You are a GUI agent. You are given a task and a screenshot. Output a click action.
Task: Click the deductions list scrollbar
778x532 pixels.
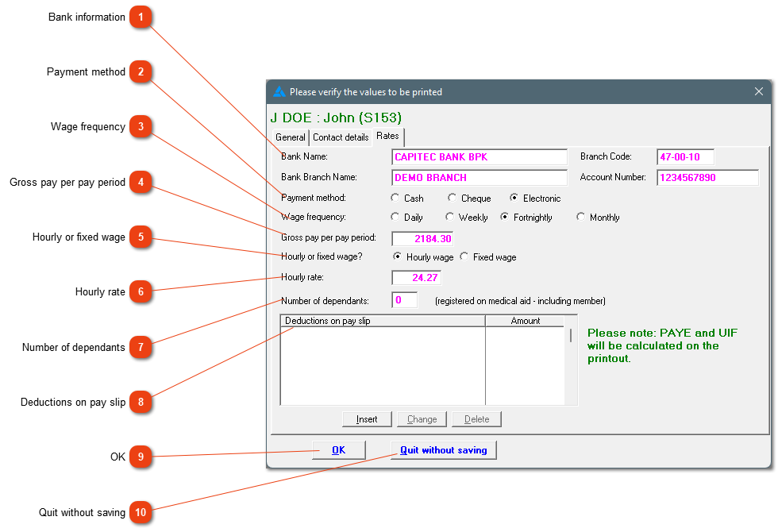click(571, 366)
